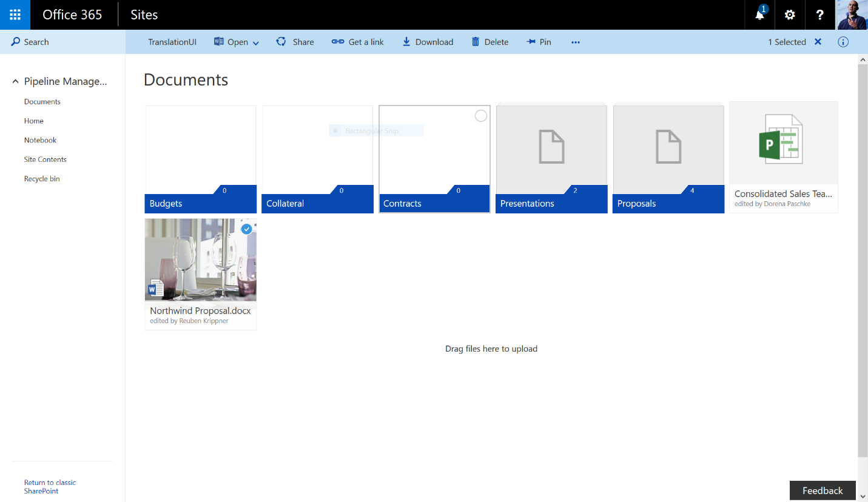Select the Contracts folder using its circle
This screenshot has width=868, height=502.
pos(480,116)
